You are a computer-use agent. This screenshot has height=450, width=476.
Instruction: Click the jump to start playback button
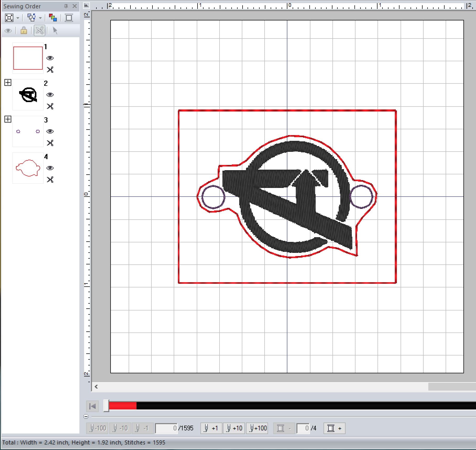(x=92, y=406)
